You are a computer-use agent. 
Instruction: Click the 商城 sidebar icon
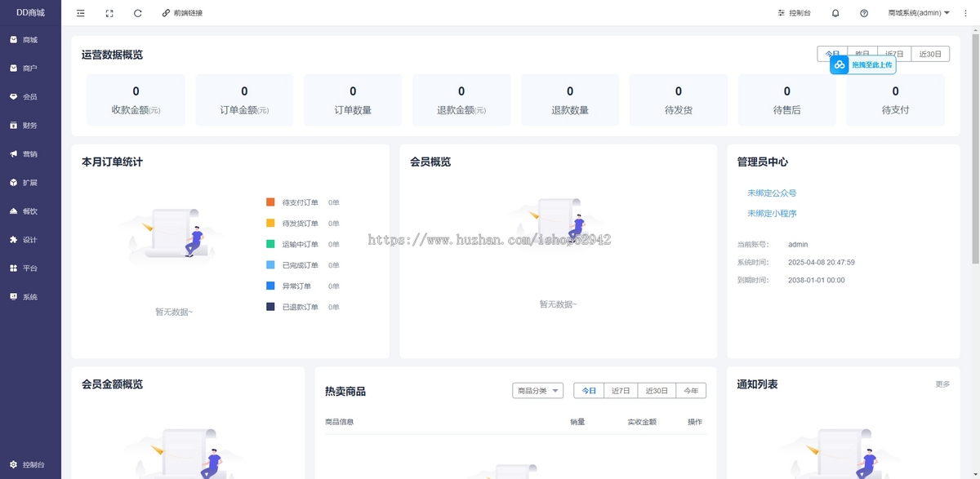pyautogui.click(x=14, y=40)
